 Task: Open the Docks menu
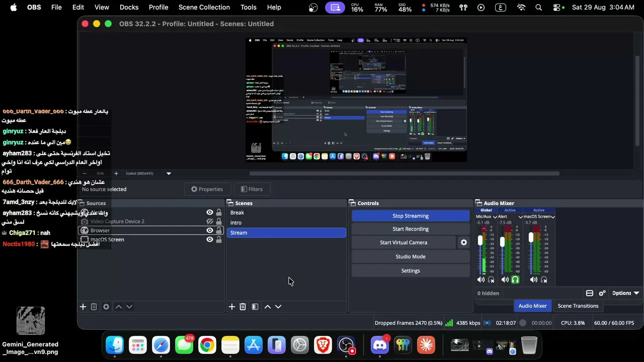point(129,8)
